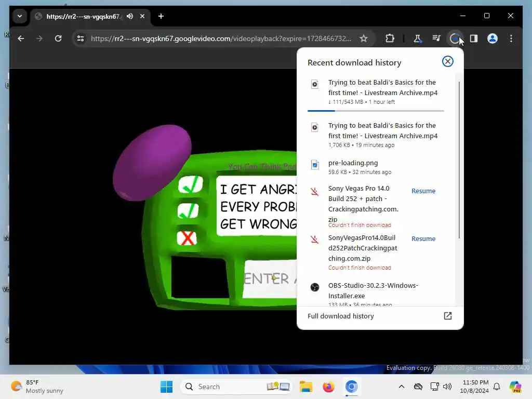Open Chrome Labs flask icon
Image resolution: width=532 pixels, height=399 pixels.
[417, 38]
